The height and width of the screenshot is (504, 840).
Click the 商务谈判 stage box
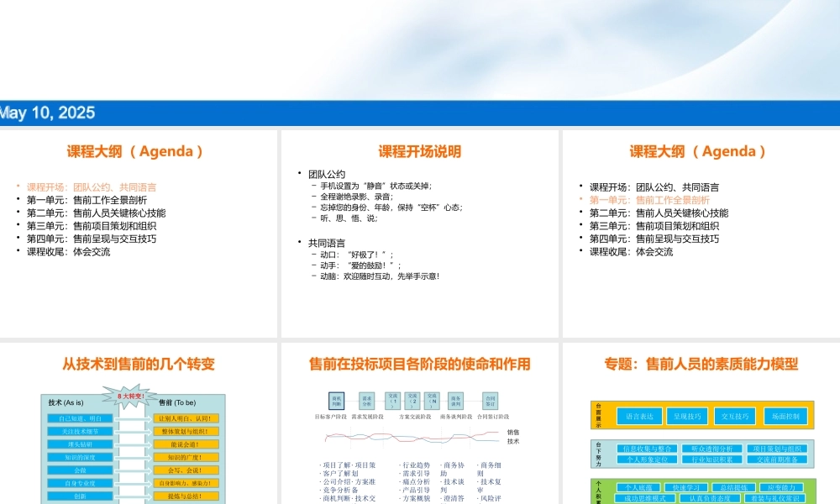(455, 401)
